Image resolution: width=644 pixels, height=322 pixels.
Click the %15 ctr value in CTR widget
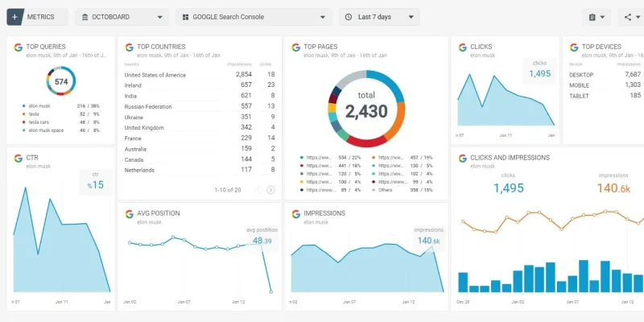point(95,185)
